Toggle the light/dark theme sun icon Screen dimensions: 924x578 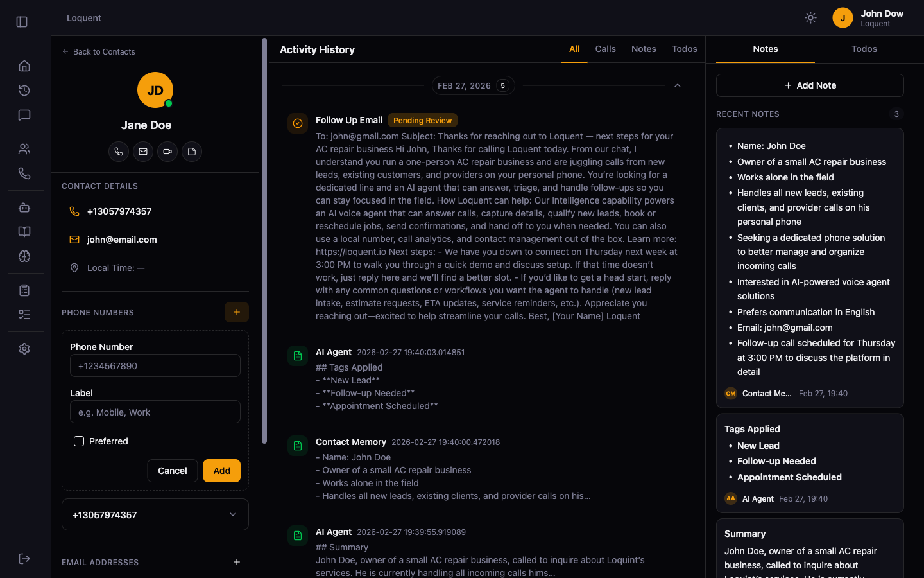pyautogui.click(x=810, y=18)
